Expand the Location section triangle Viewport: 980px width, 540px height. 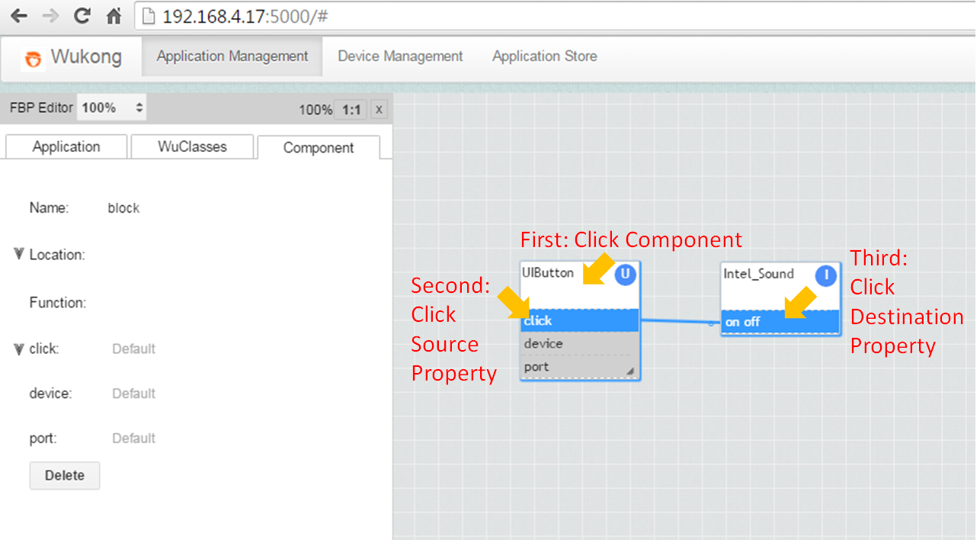20,254
